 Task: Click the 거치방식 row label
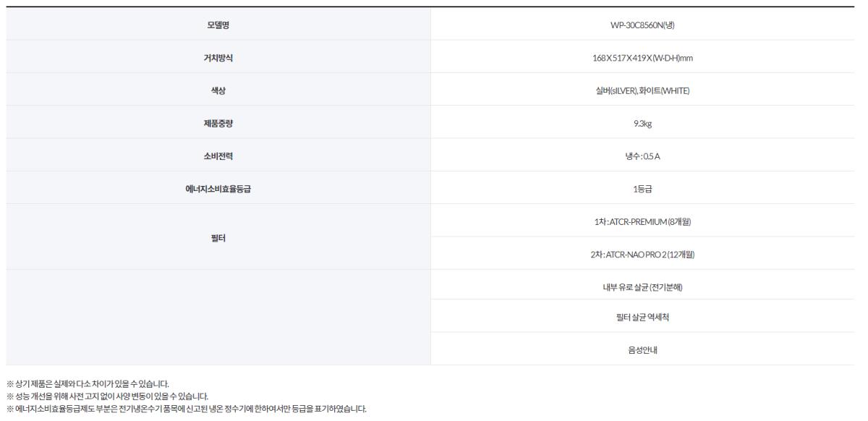218,59
